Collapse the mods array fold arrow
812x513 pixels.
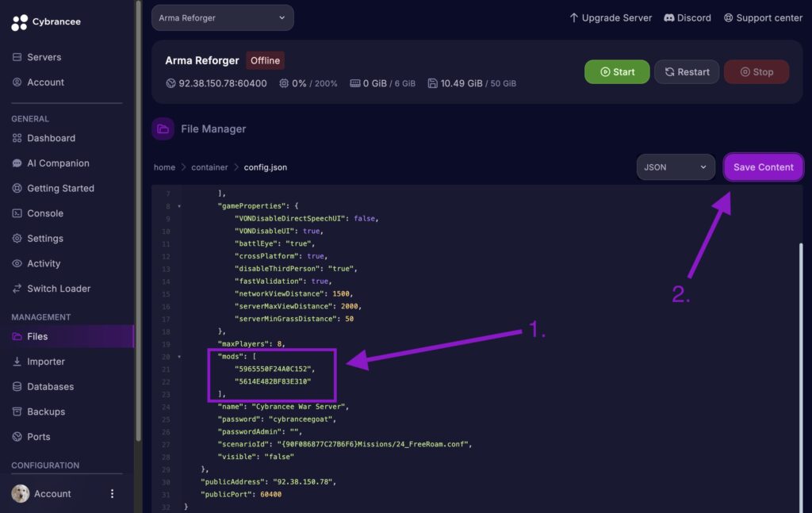pyautogui.click(x=179, y=357)
